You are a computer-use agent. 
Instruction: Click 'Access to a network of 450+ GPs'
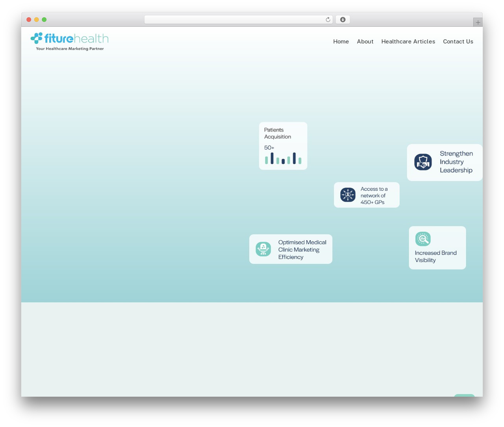point(374,195)
